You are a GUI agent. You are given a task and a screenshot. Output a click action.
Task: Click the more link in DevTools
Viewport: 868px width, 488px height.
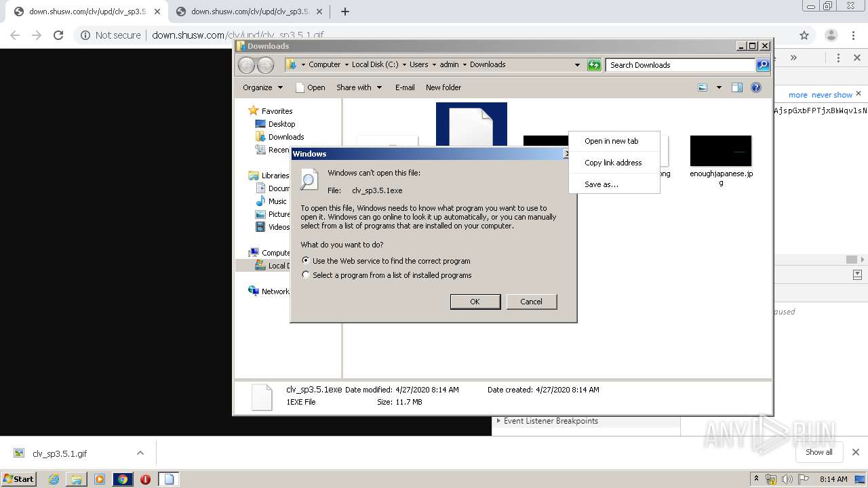[x=797, y=95]
